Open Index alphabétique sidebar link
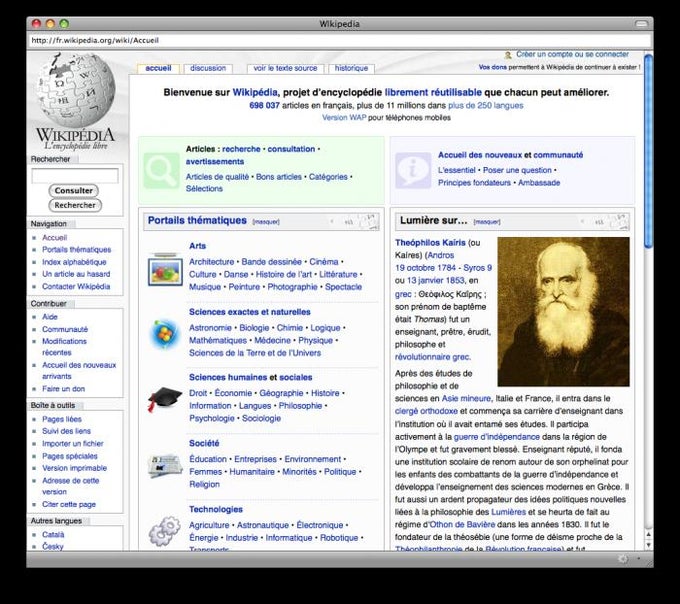 74,262
